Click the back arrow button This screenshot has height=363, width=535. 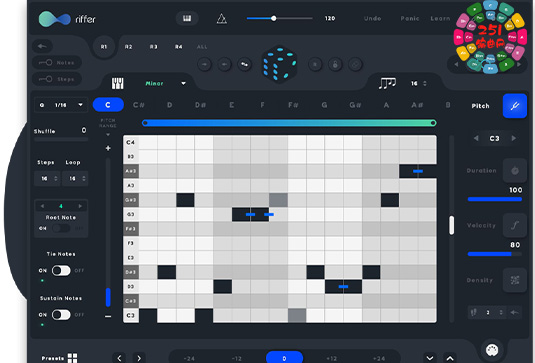(43, 46)
